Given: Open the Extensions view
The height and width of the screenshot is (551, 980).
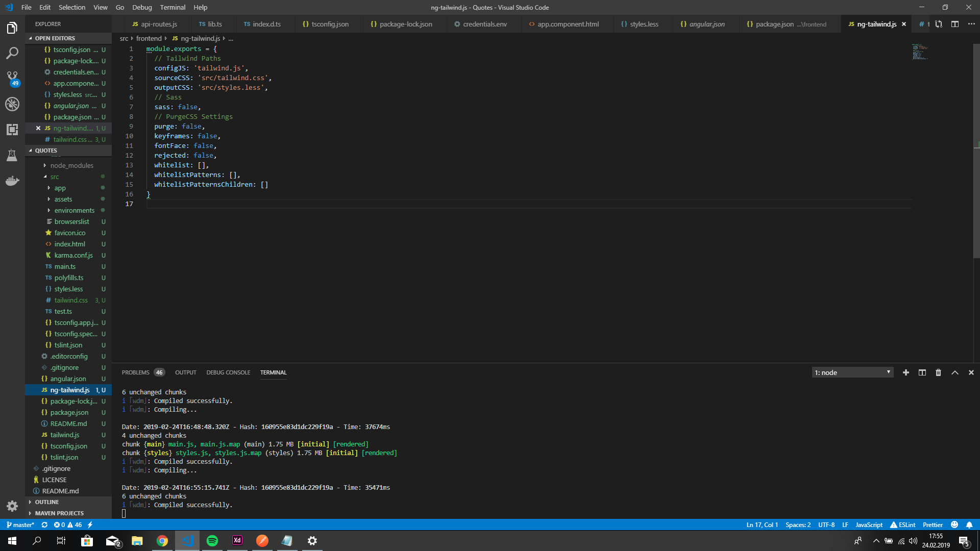Looking at the screenshot, I should [12, 130].
